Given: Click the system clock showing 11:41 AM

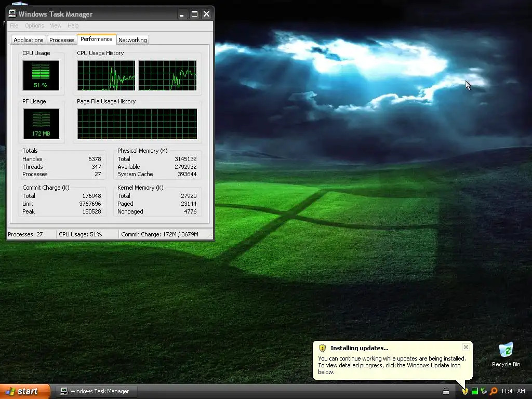Looking at the screenshot, I should point(513,391).
